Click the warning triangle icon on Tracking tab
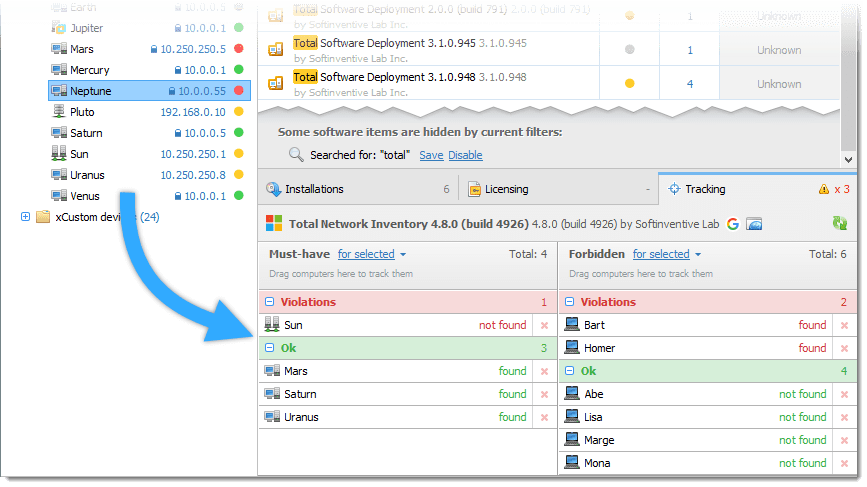 pyautogui.click(x=824, y=189)
